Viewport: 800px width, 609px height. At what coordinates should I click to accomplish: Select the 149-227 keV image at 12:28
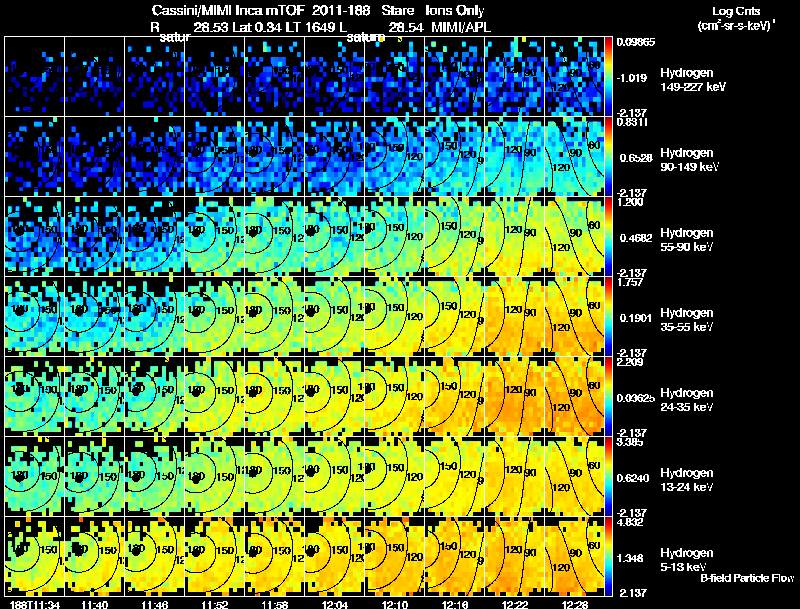574,77
